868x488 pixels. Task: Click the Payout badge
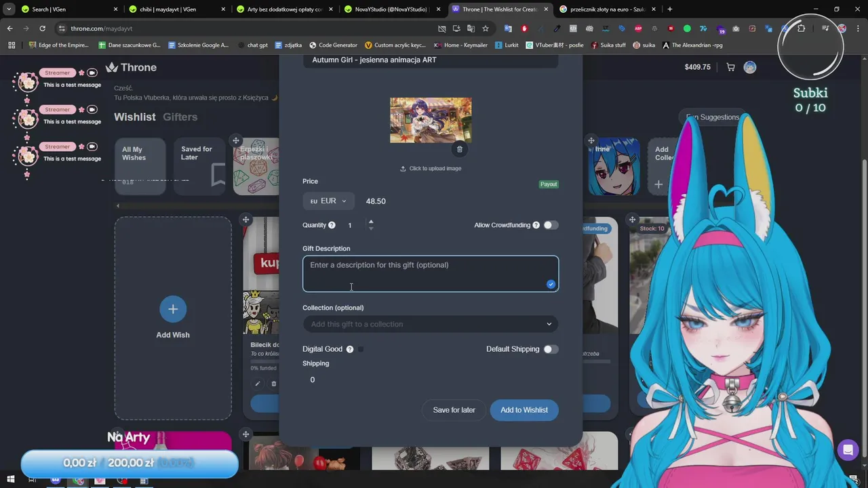tap(549, 184)
